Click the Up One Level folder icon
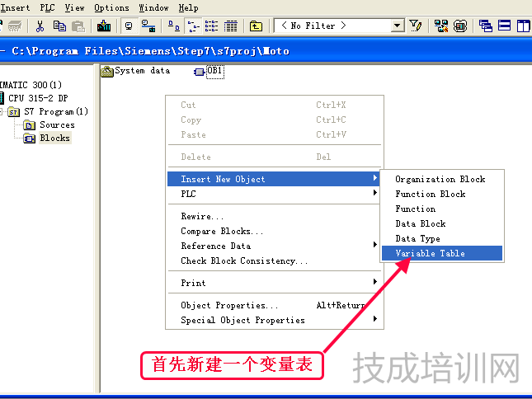The width and height of the screenshot is (532, 399). pyautogui.click(x=256, y=26)
